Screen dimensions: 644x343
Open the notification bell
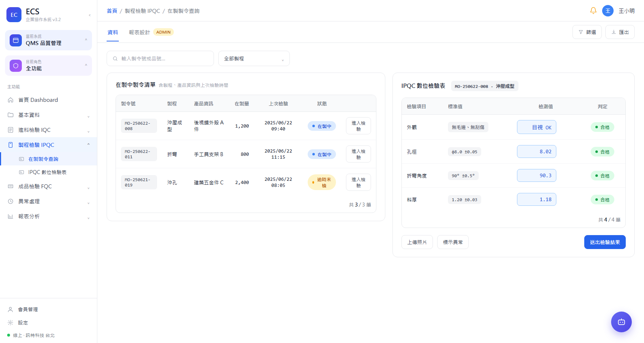[593, 11]
